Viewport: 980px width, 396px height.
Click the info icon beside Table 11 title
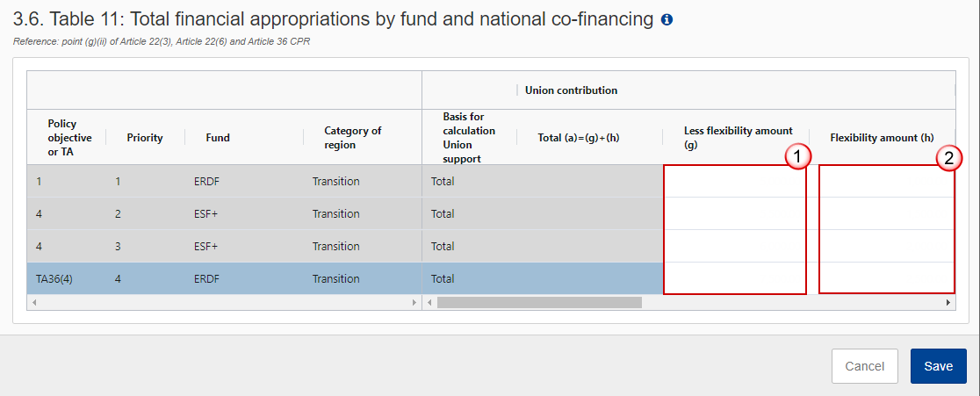tap(667, 20)
